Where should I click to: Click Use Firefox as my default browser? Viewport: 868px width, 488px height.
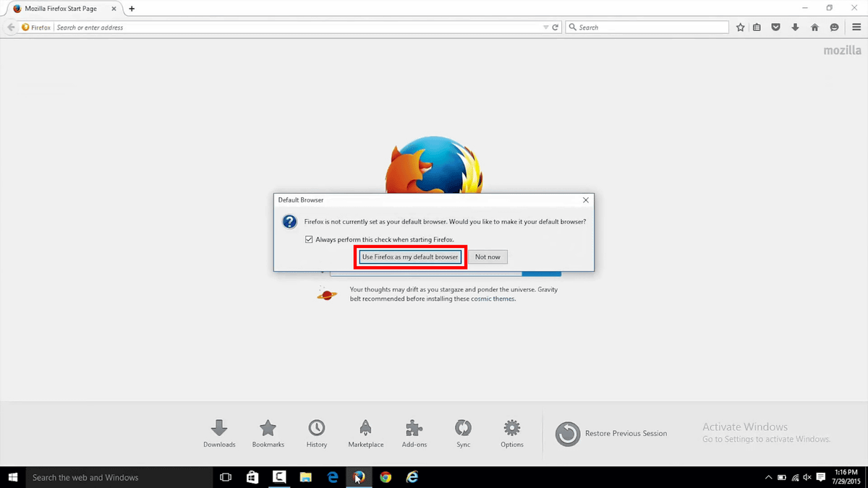[x=410, y=257]
